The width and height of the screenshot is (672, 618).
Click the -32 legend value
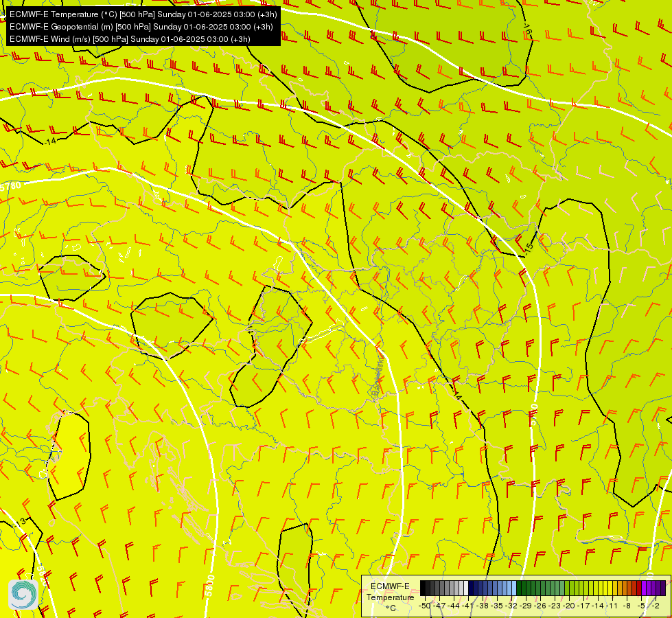[511, 606]
